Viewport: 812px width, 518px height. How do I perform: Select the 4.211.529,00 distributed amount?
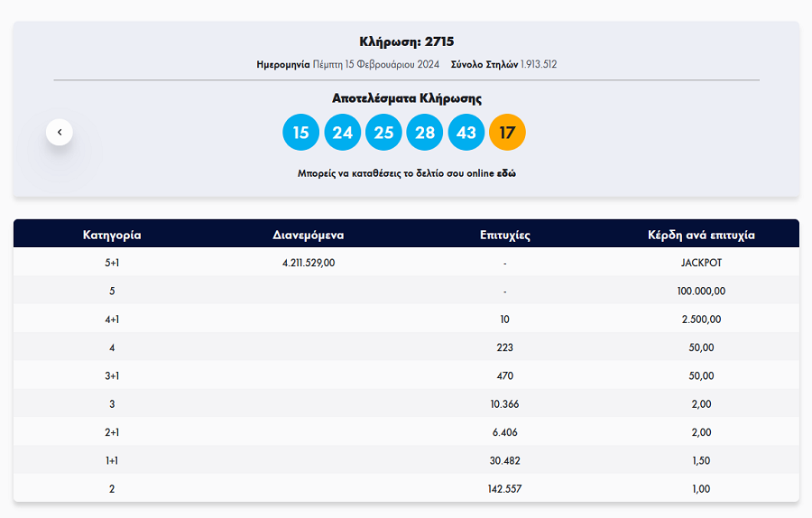[x=309, y=263]
